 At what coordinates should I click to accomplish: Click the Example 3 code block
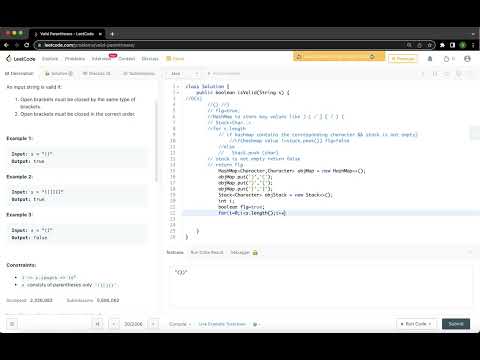77,234
